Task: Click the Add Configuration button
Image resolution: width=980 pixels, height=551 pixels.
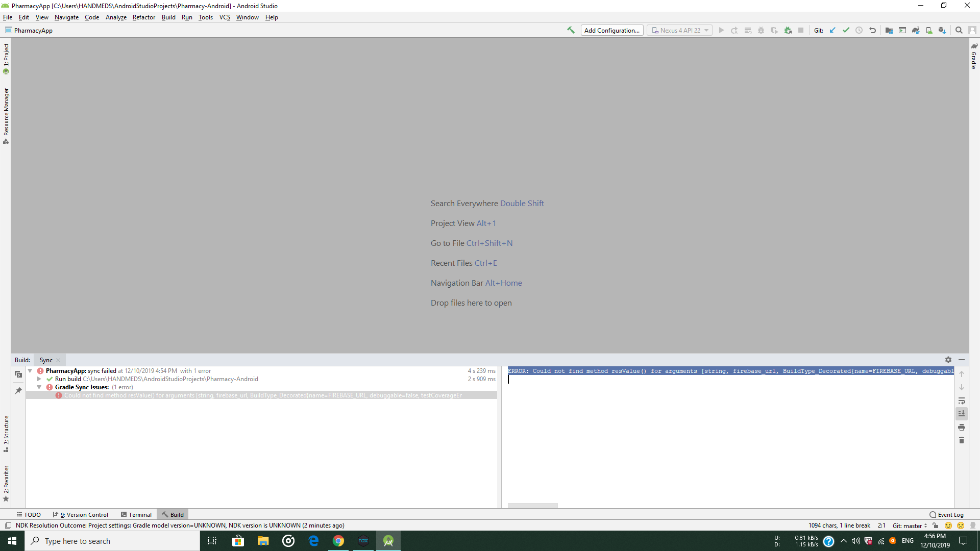Action: click(x=611, y=30)
